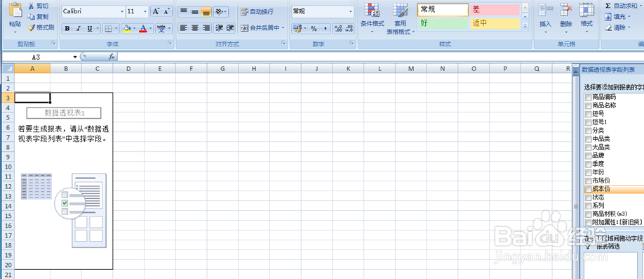Open Format as Table (套用表格格式)

pos(401,18)
